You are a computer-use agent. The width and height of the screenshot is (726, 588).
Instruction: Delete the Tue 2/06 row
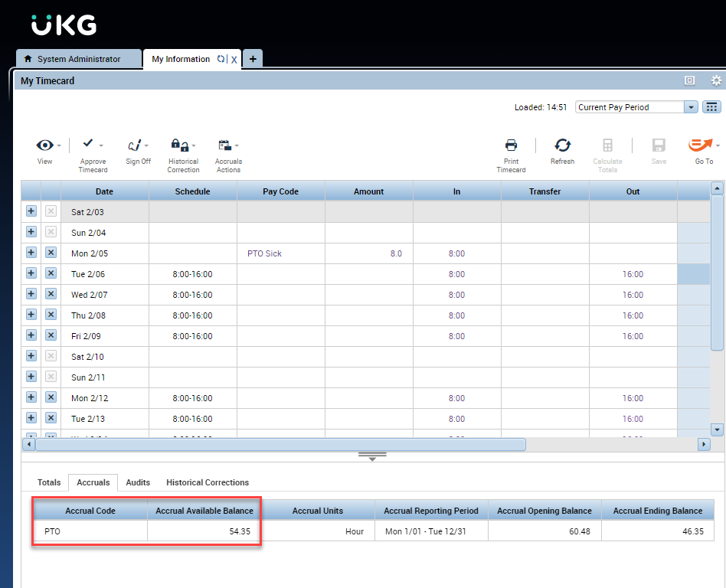51,273
